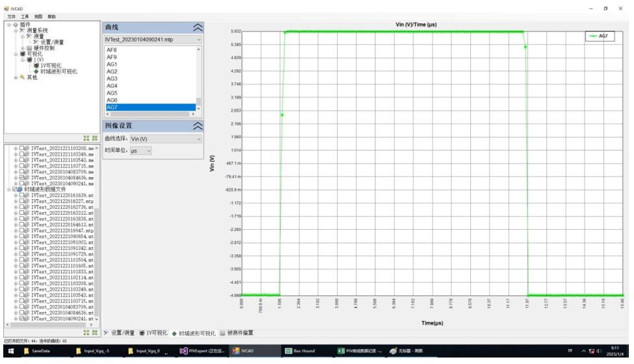Click the 设置/测量 wrench icon in plugin tree
This screenshot has width=634, height=364.
(36, 42)
